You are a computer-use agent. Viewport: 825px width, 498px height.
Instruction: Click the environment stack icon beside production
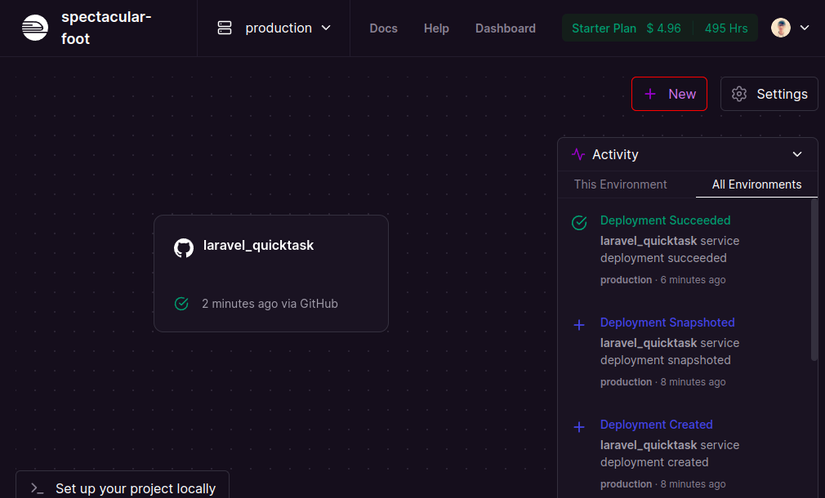point(225,28)
